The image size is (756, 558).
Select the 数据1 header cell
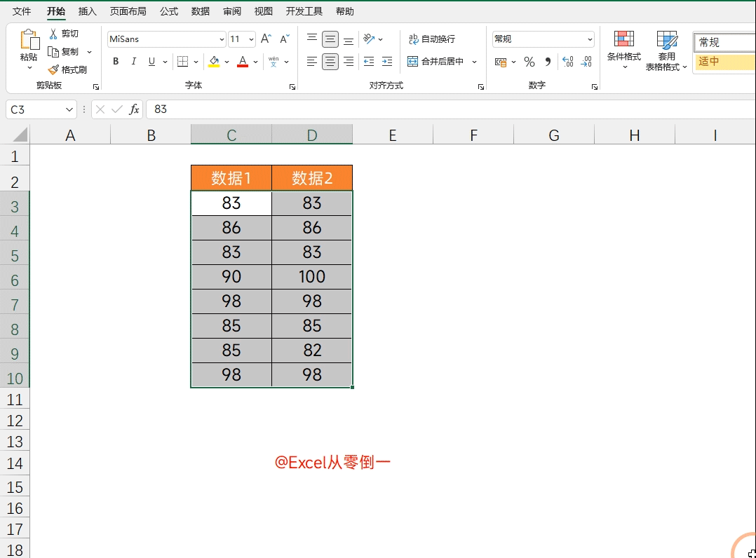[231, 178]
